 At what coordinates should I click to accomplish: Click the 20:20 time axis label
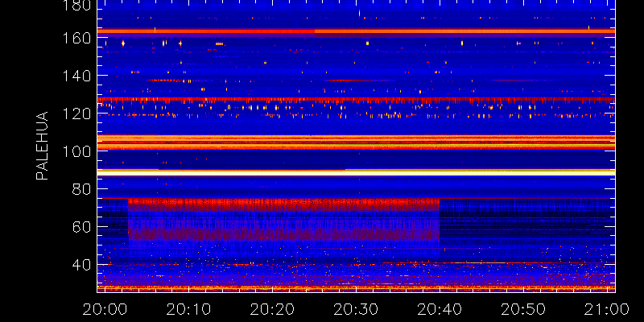[x=272, y=309]
